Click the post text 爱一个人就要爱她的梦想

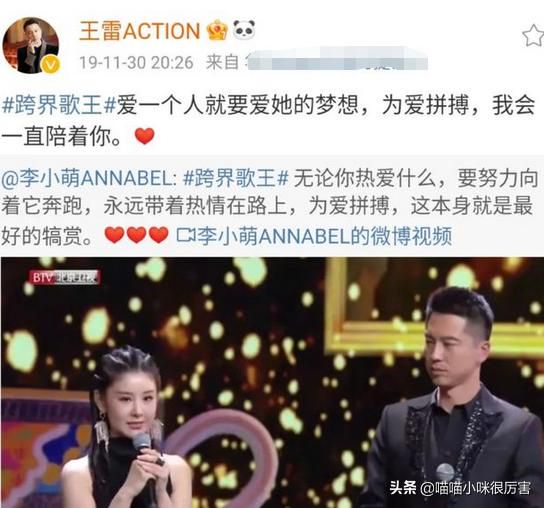click(237, 105)
